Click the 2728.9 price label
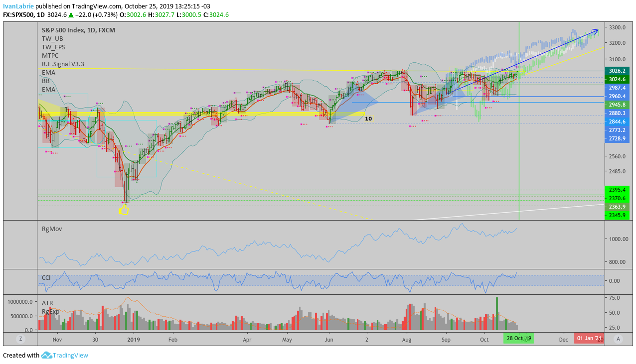The width and height of the screenshot is (636, 364). click(617, 138)
